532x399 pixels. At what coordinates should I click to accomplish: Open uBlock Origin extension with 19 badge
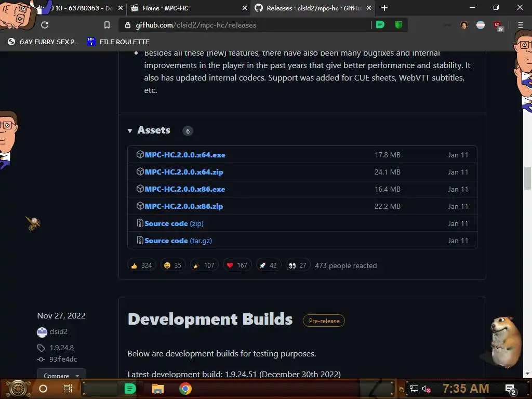pos(498,26)
